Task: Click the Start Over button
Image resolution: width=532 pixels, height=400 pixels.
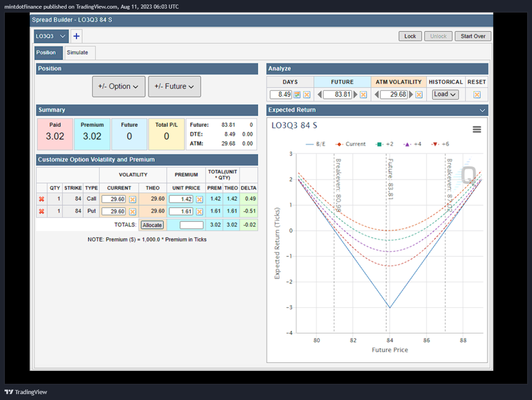Action: click(x=473, y=36)
